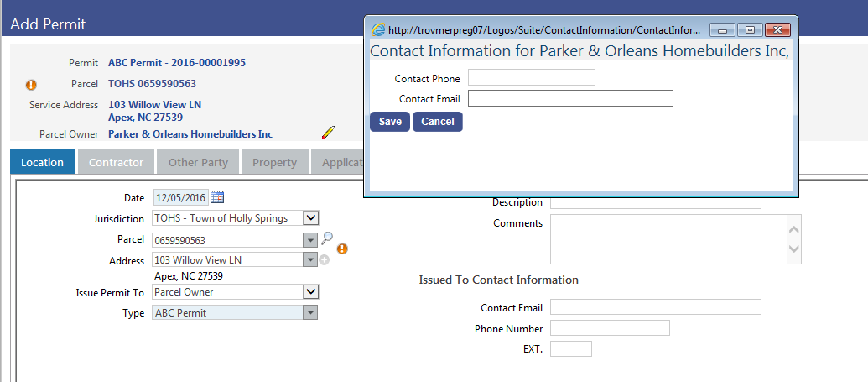
Task: Open the Issue Permit To dropdown
Action: click(310, 292)
